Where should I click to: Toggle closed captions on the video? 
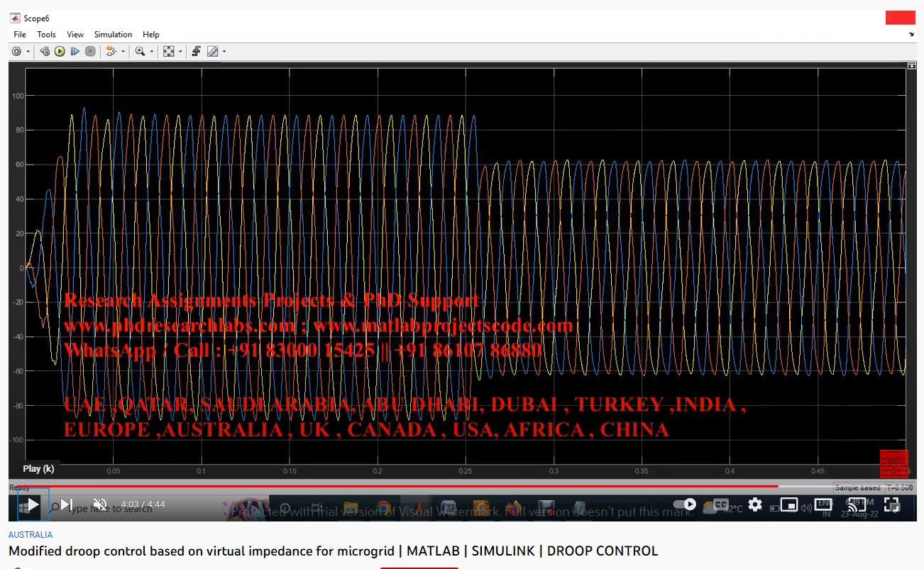(721, 504)
